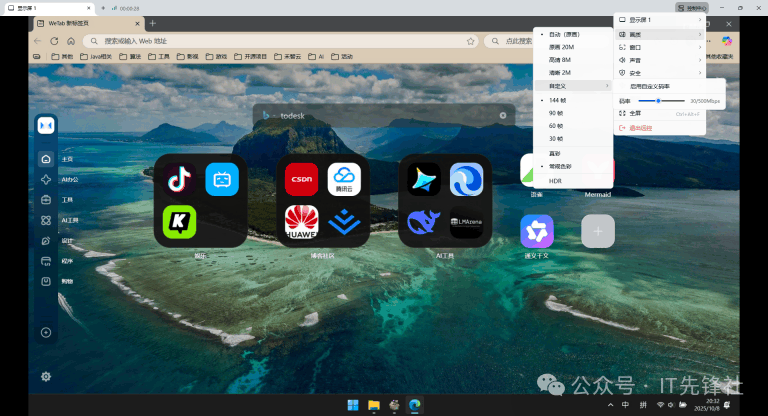Open the Bilibili app shortcut
Viewport: 768px width, 416px height.
pyautogui.click(x=222, y=179)
